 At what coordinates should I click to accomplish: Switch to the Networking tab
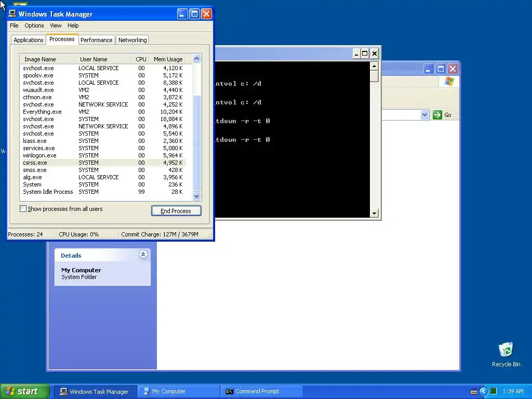(132, 40)
